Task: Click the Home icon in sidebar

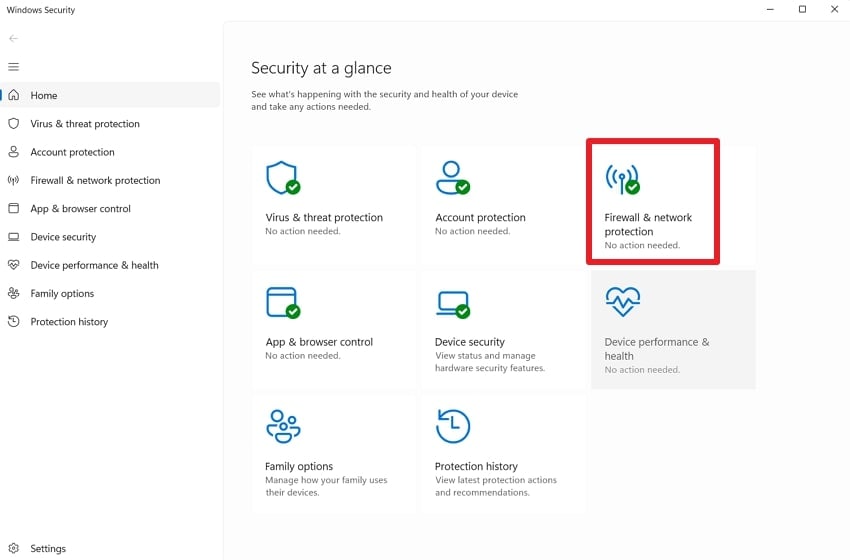Action: (x=14, y=95)
